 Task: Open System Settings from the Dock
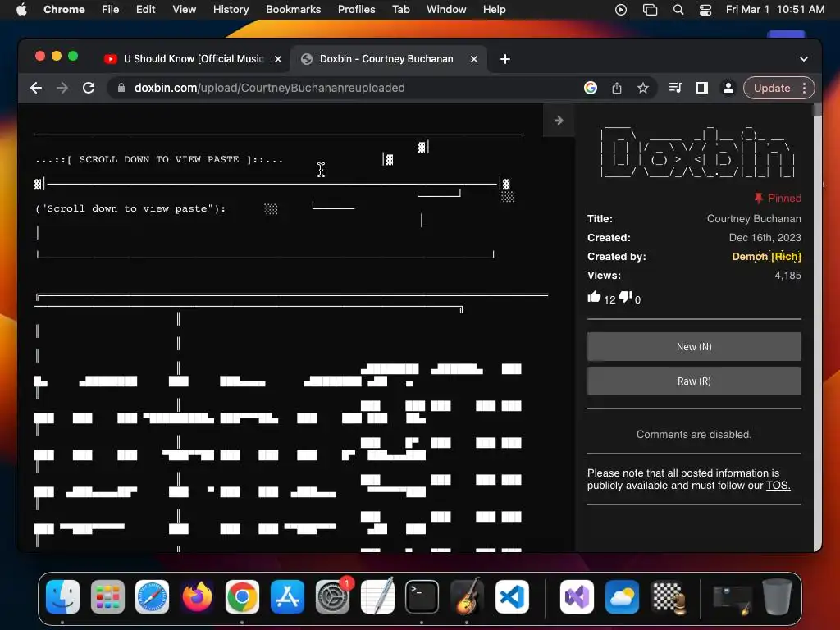[332, 596]
